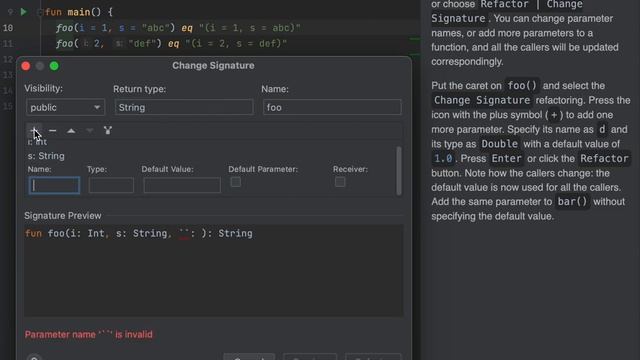Click the parameter Type input field
The width and height of the screenshot is (640, 360).
tap(111, 185)
